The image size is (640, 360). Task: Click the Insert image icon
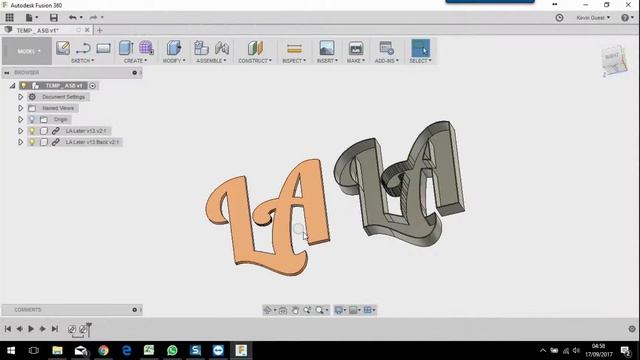[327, 48]
